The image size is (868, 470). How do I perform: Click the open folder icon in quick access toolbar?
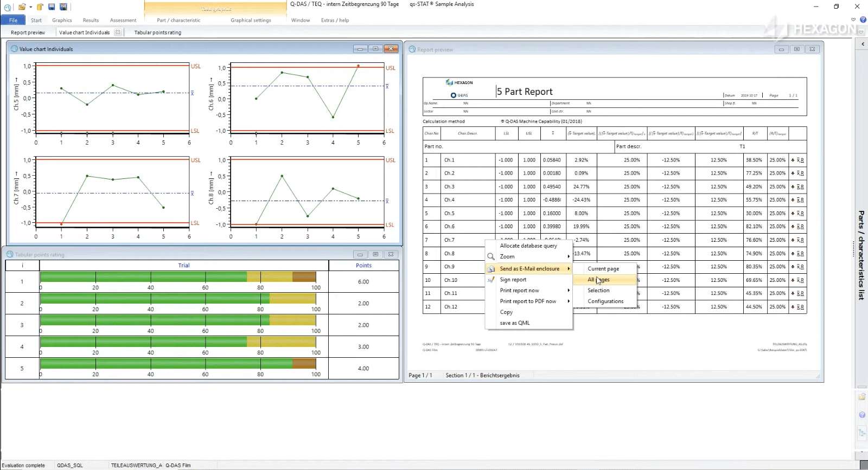21,7
